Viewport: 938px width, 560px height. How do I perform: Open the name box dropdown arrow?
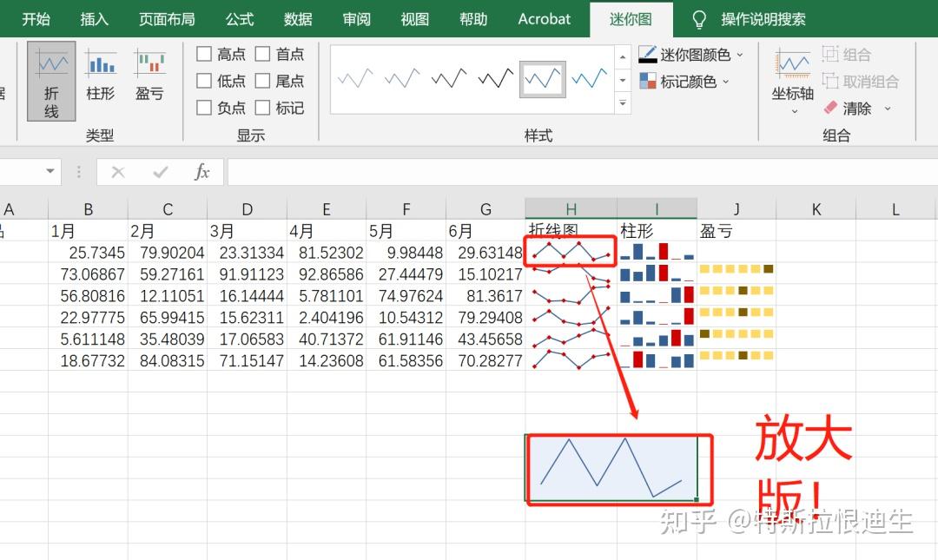50,172
